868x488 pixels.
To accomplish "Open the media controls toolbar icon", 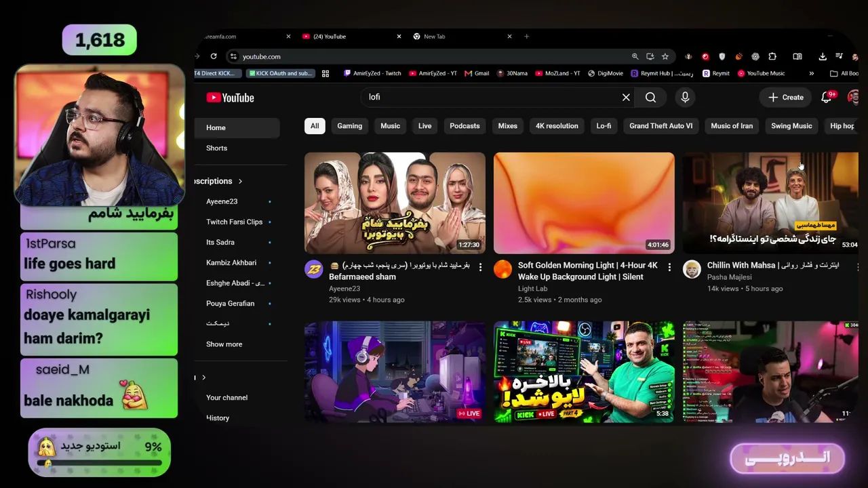I will pos(840,56).
